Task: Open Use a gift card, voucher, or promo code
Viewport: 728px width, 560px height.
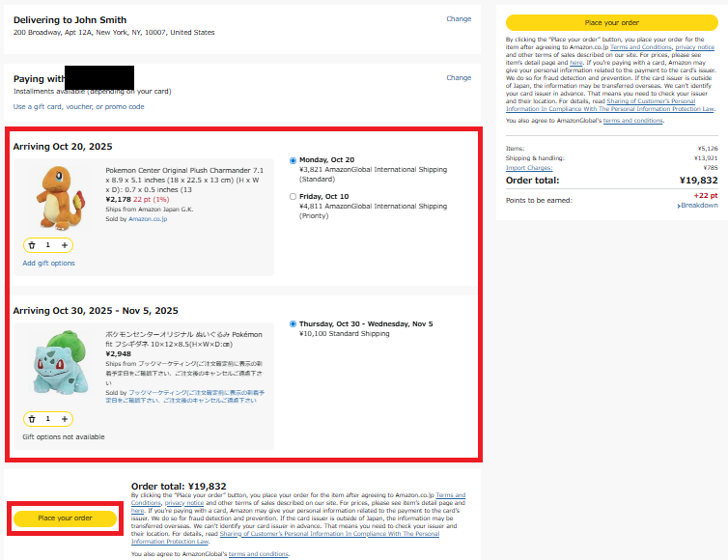Action: coord(78,106)
